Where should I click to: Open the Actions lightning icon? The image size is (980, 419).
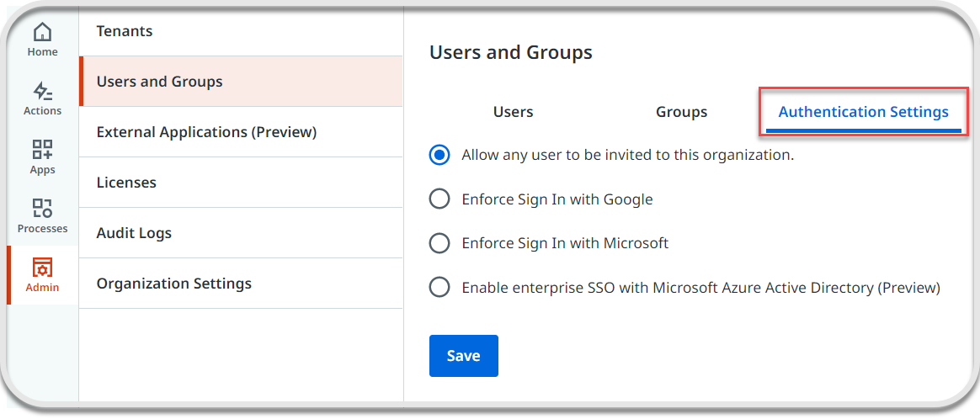tap(42, 92)
